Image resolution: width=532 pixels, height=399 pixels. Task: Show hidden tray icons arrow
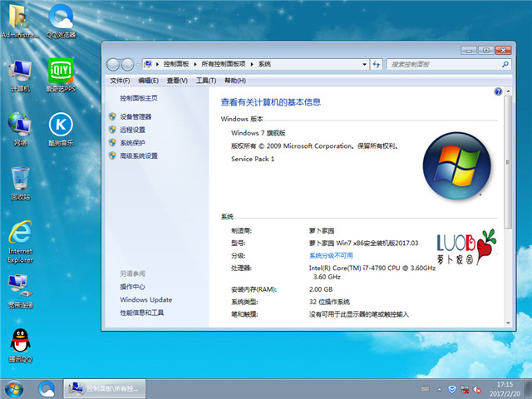440,390
